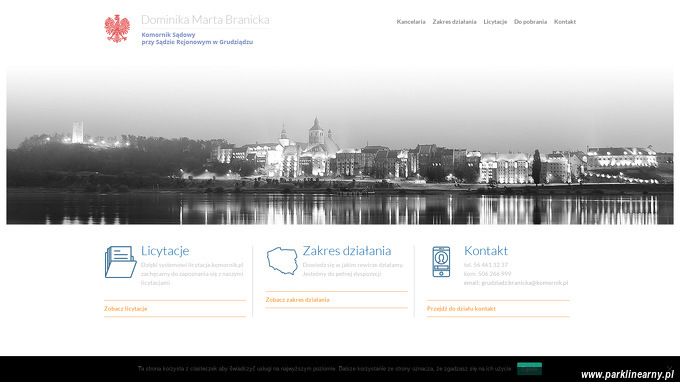Select the Do pobrania menu item

point(530,22)
